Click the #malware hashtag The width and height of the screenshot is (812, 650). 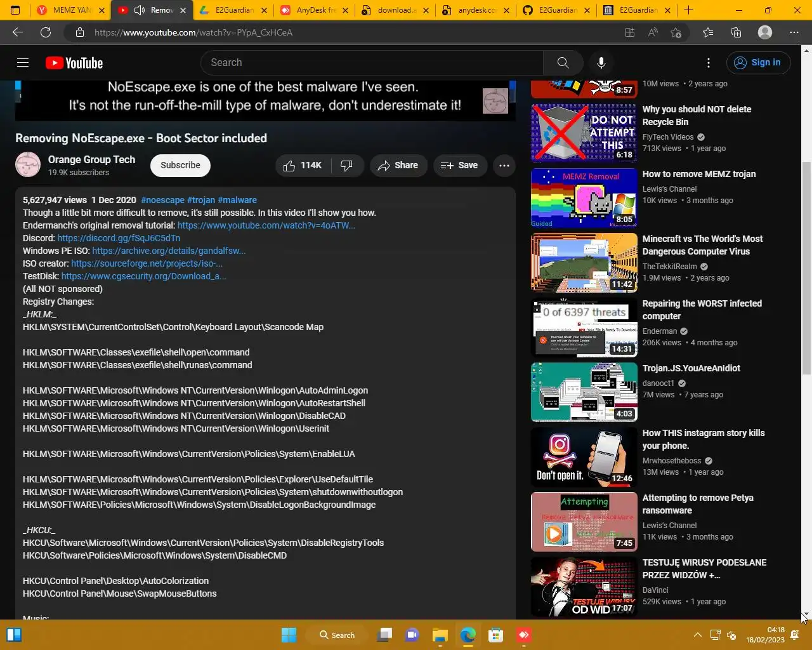click(x=237, y=200)
